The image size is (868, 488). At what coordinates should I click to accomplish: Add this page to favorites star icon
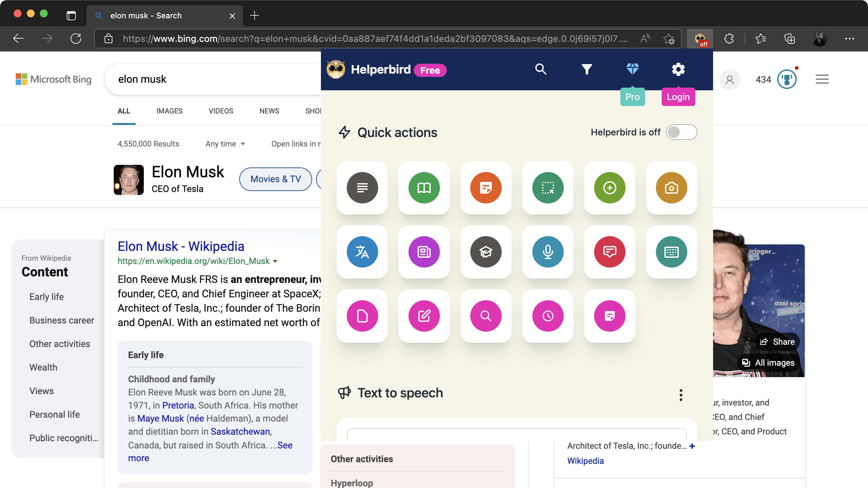(x=669, y=39)
